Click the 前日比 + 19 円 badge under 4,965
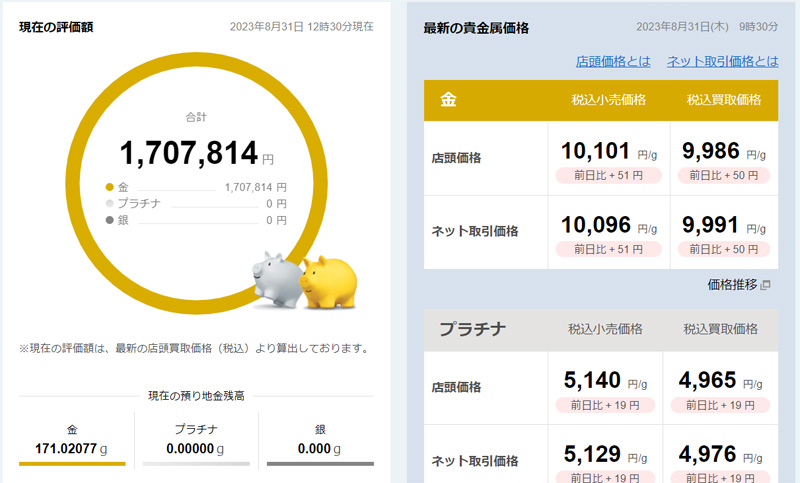This screenshot has width=800, height=483. pos(720,405)
